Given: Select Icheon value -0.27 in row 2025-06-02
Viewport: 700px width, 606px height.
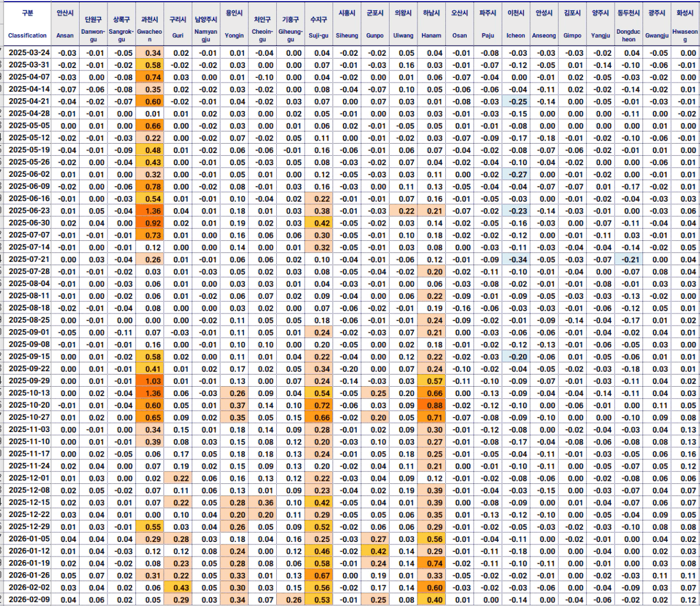Looking at the screenshot, I should (x=516, y=174).
